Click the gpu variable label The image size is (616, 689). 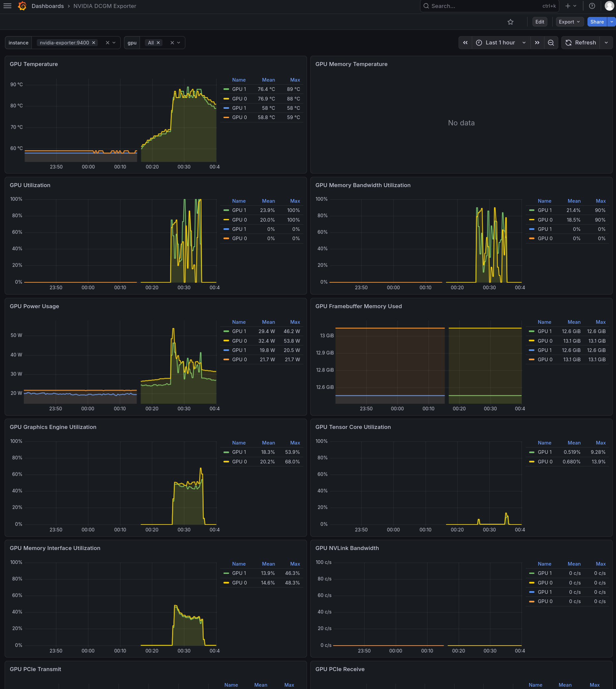click(x=132, y=43)
